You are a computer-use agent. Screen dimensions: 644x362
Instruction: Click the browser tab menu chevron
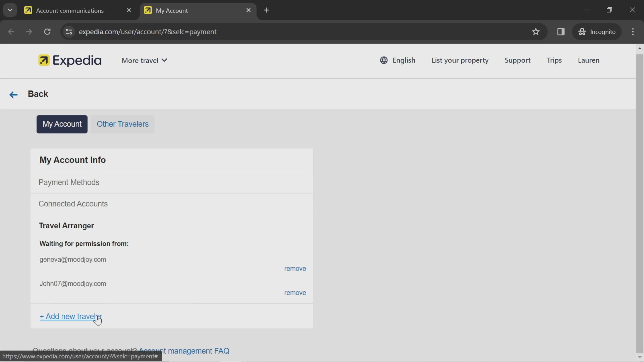coord(10,10)
